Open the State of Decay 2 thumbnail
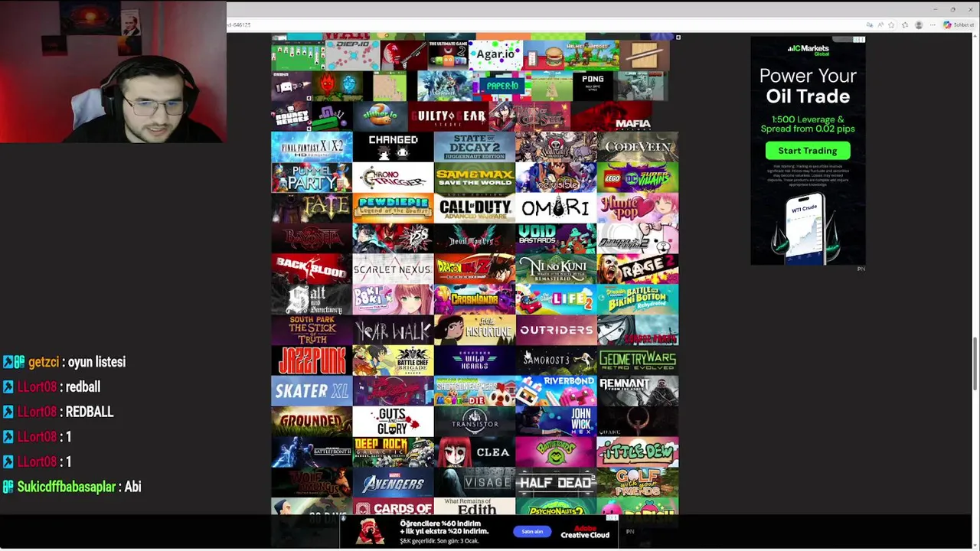 point(475,146)
